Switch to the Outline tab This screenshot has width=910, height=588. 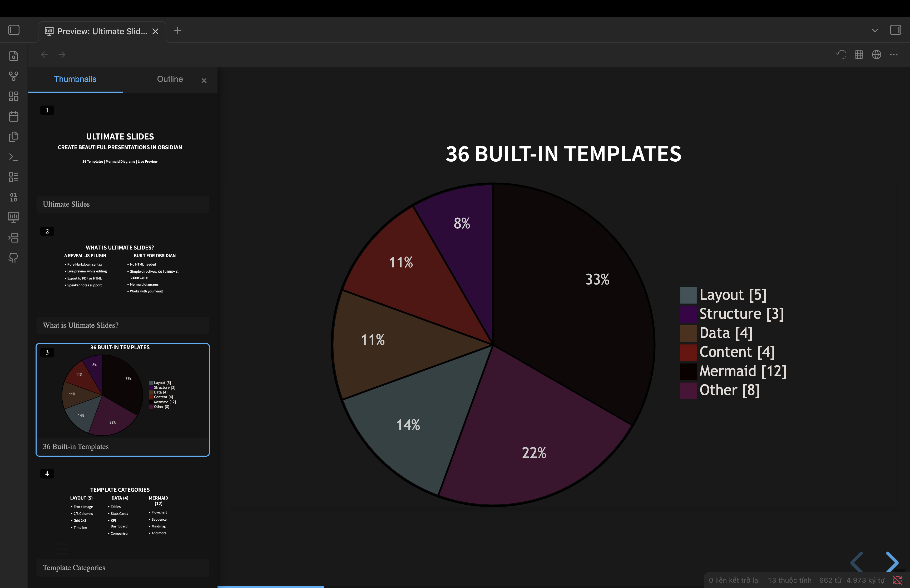[170, 79]
